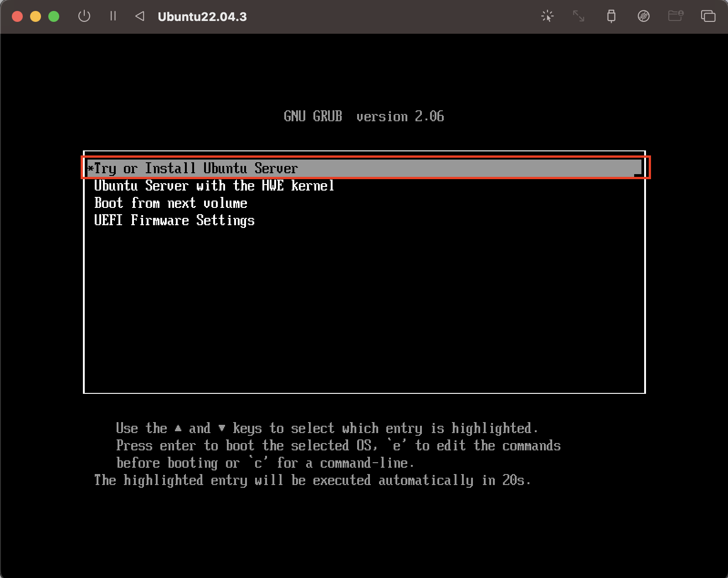Open the shared folder icon
This screenshot has height=578, width=728.
coord(676,16)
